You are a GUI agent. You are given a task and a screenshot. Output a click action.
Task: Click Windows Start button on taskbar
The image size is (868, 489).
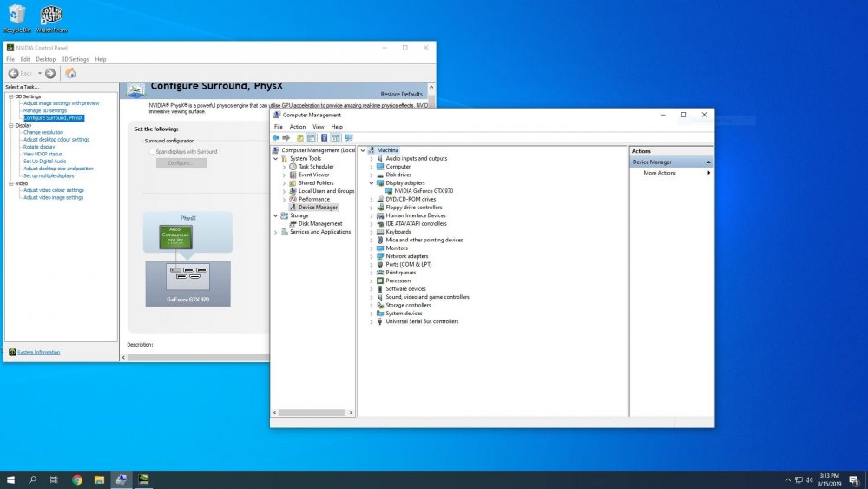point(10,479)
